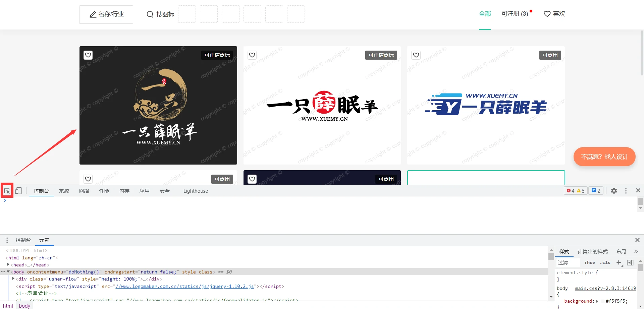Collapse the body element node
This screenshot has width=644, height=309.
[x=8, y=271]
